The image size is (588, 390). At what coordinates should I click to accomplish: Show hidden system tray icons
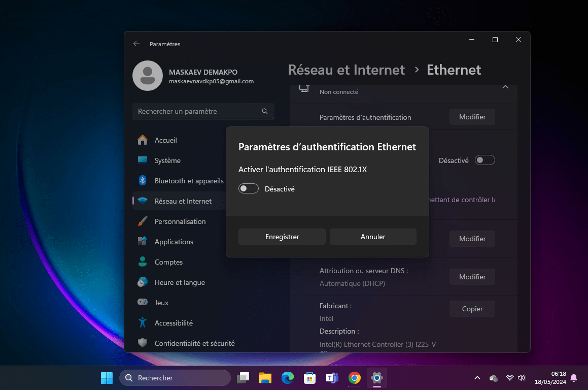click(x=477, y=378)
